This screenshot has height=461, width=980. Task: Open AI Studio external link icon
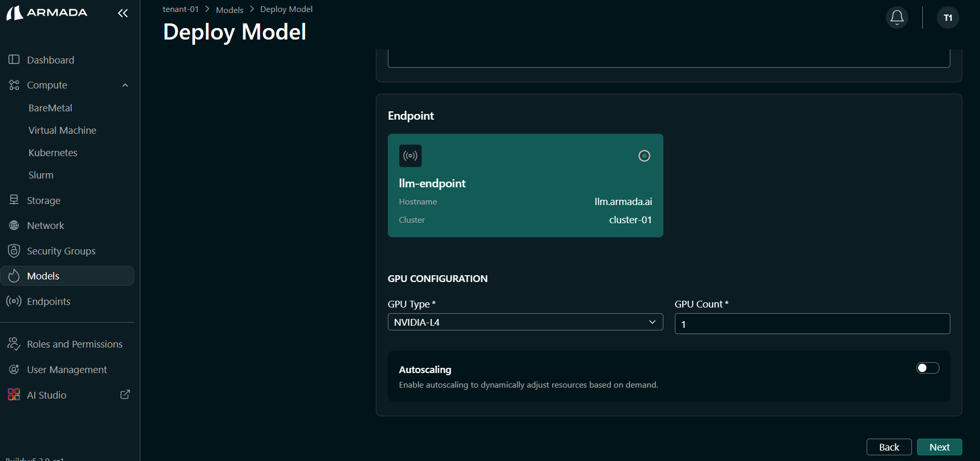click(x=125, y=394)
